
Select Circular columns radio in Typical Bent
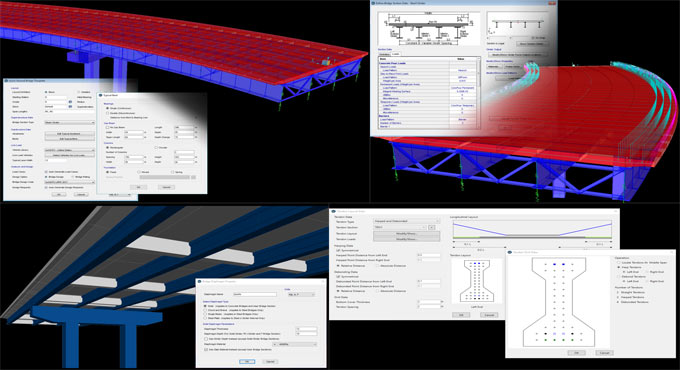[156, 147]
